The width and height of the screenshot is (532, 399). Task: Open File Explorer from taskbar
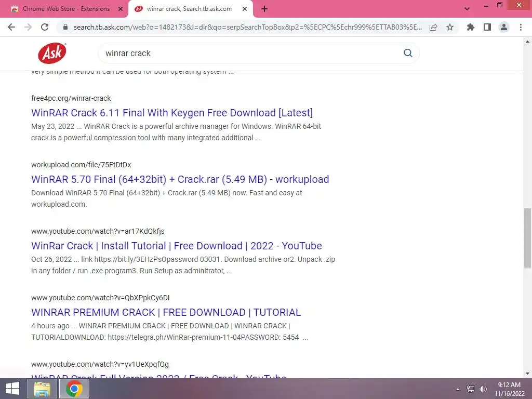pyautogui.click(x=42, y=389)
